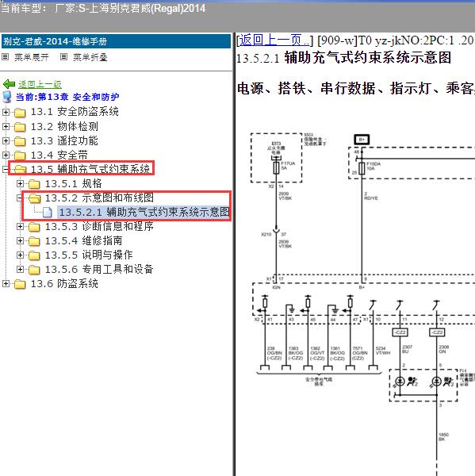Screen dimensions: 475x476
Task: Click the 菜单展开 button
Action: [31, 57]
